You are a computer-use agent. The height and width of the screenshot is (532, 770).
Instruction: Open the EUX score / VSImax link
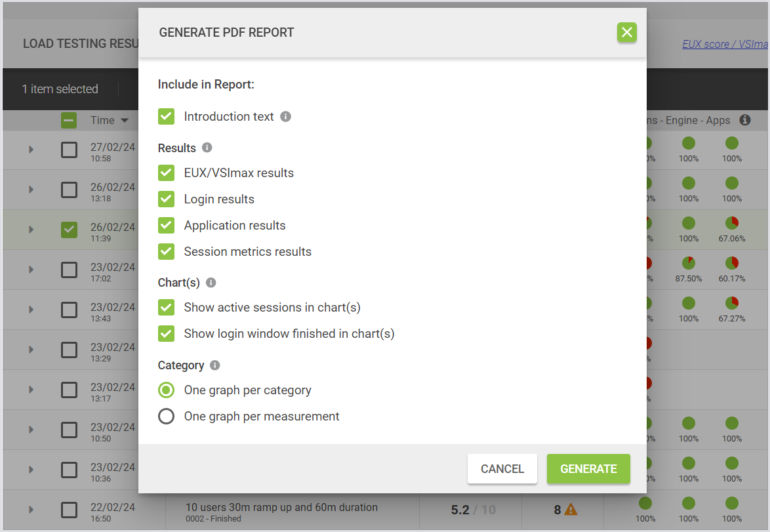tap(724, 44)
